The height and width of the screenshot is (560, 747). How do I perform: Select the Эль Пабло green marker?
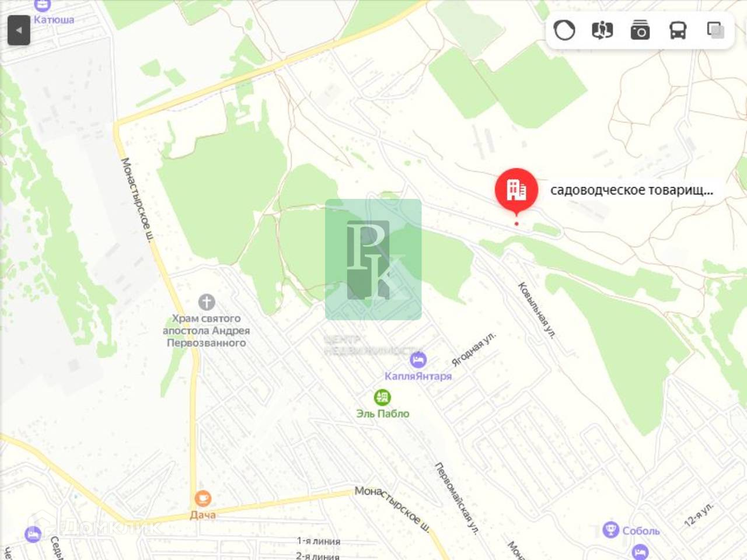point(382,397)
